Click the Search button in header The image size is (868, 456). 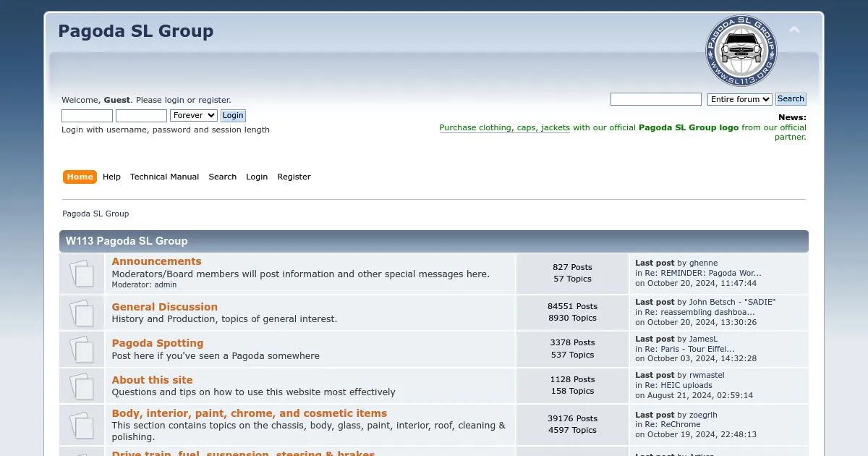tap(791, 99)
